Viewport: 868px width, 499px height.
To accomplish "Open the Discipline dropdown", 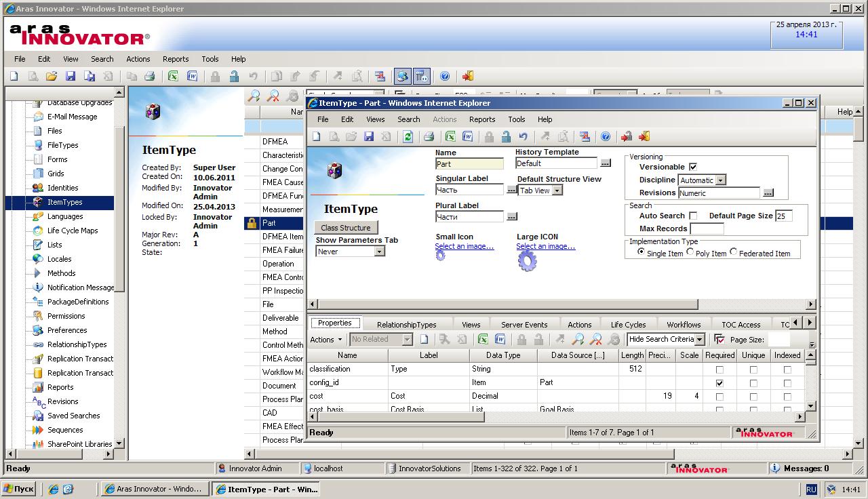I will click(720, 180).
